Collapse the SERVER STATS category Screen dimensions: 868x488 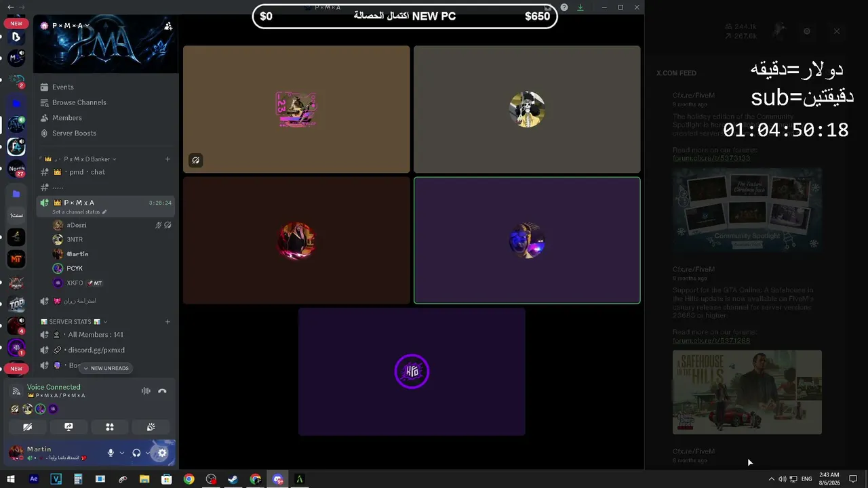[x=74, y=322]
